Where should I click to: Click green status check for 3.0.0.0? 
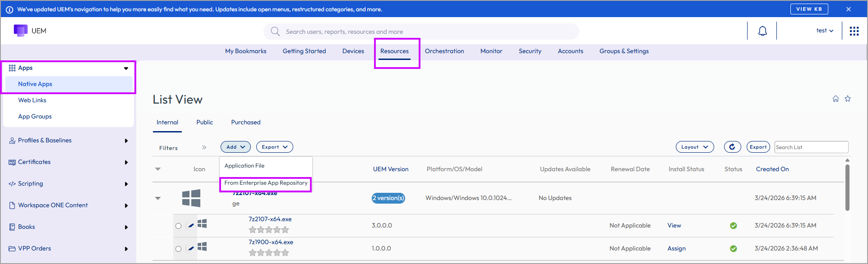(x=734, y=226)
